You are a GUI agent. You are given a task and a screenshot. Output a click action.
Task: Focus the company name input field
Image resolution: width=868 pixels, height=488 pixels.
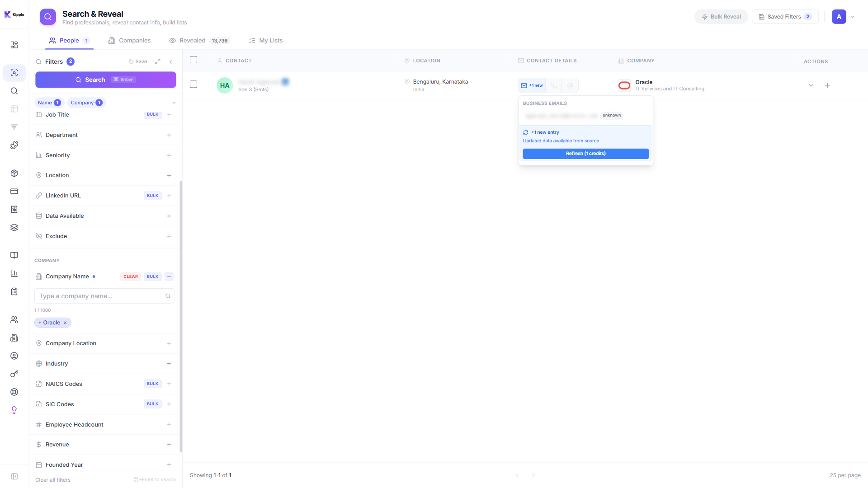[x=104, y=296]
